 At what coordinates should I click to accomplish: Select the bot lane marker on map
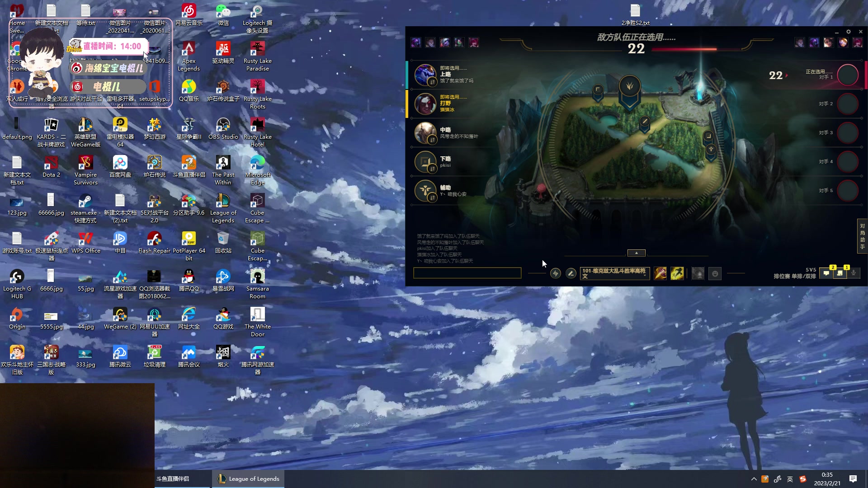click(x=708, y=136)
